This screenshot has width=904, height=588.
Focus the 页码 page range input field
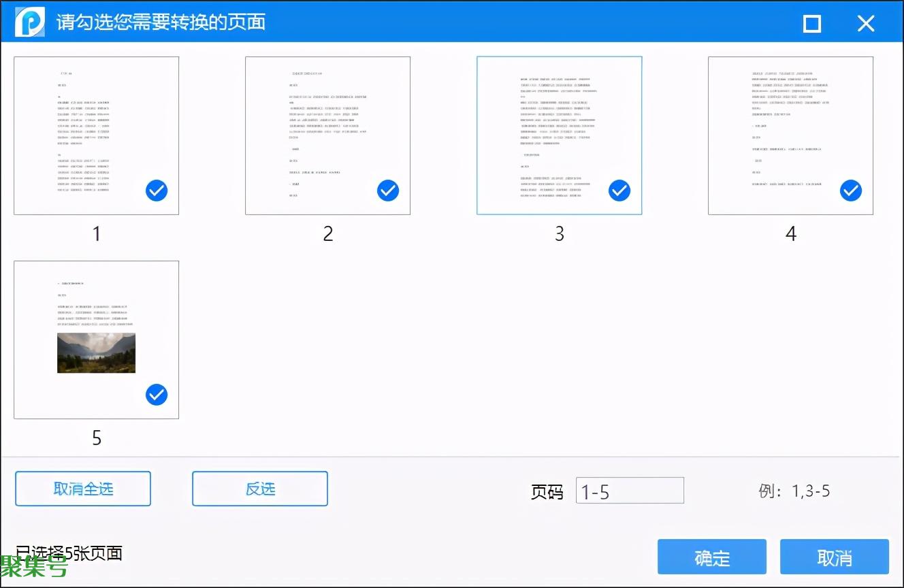click(630, 491)
